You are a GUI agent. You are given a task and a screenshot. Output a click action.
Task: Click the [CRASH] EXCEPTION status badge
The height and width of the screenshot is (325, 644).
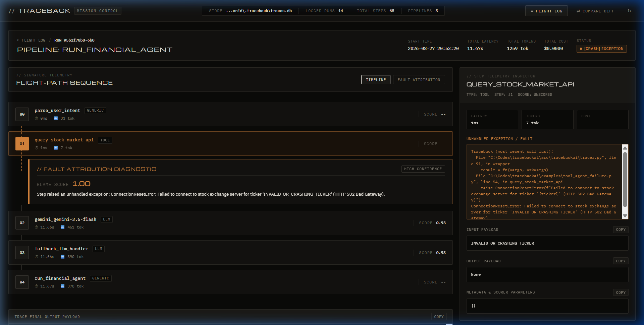point(601,49)
